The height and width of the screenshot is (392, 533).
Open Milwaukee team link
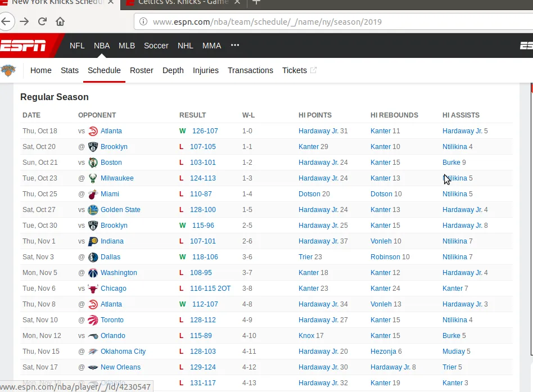point(117,178)
